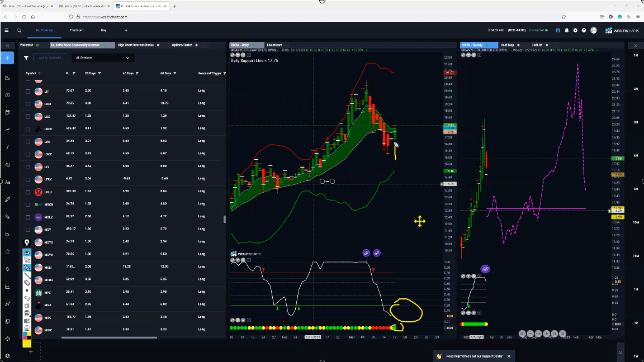The image size is (644, 362).
Task: Select the pencil drawing tool in sidebar
Action: (x=7, y=199)
